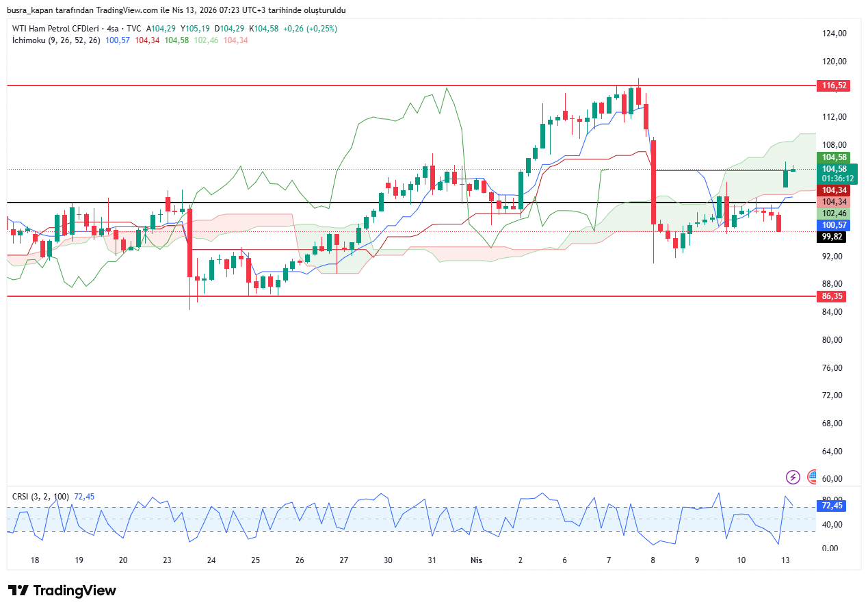Click the purple lightning bolt icon
This screenshot has width=868, height=611.
(x=793, y=477)
